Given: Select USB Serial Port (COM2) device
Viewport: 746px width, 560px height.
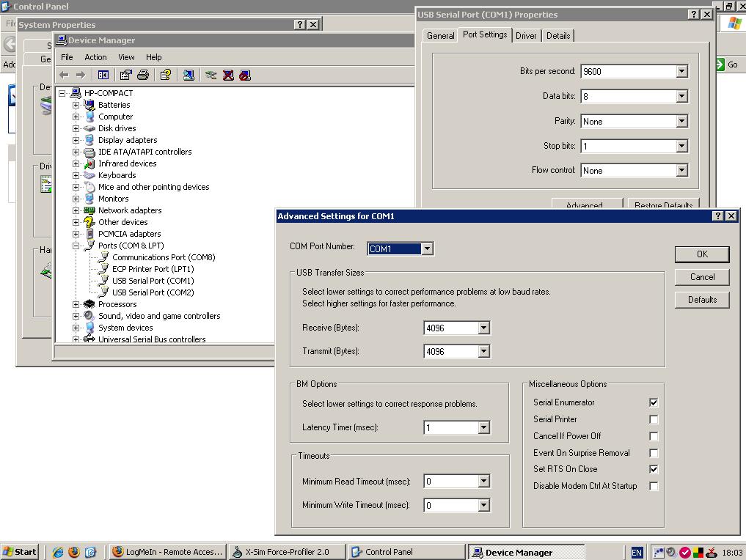Looking at the screenshot, I should pos(153,292).
